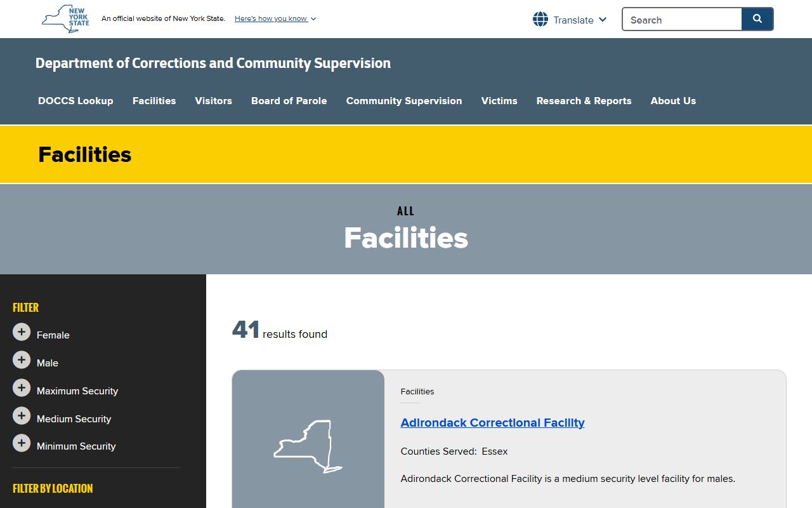Toggle the Minimum Security filter plus icon

[22, 443]
